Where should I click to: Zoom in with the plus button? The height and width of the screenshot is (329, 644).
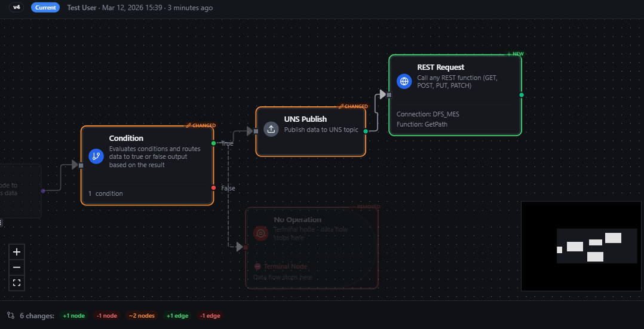point(17,252)
